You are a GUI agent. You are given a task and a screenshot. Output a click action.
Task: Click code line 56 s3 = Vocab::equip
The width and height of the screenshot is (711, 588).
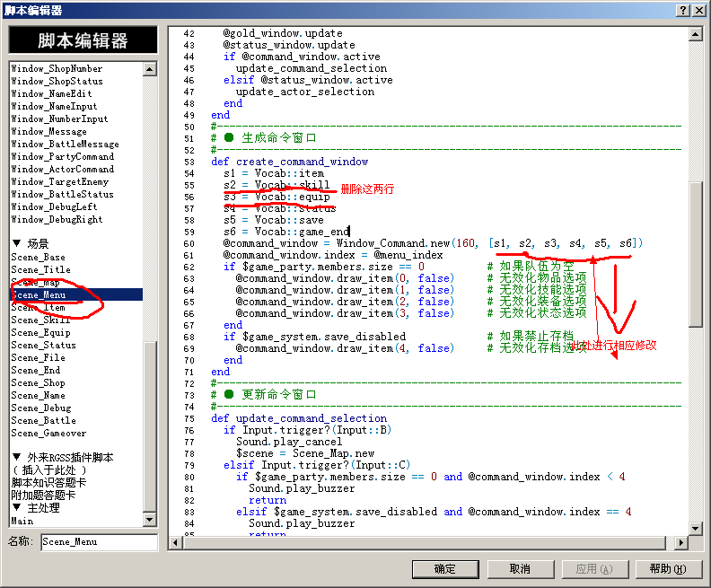pyautogui.click(x=276, y=197)
